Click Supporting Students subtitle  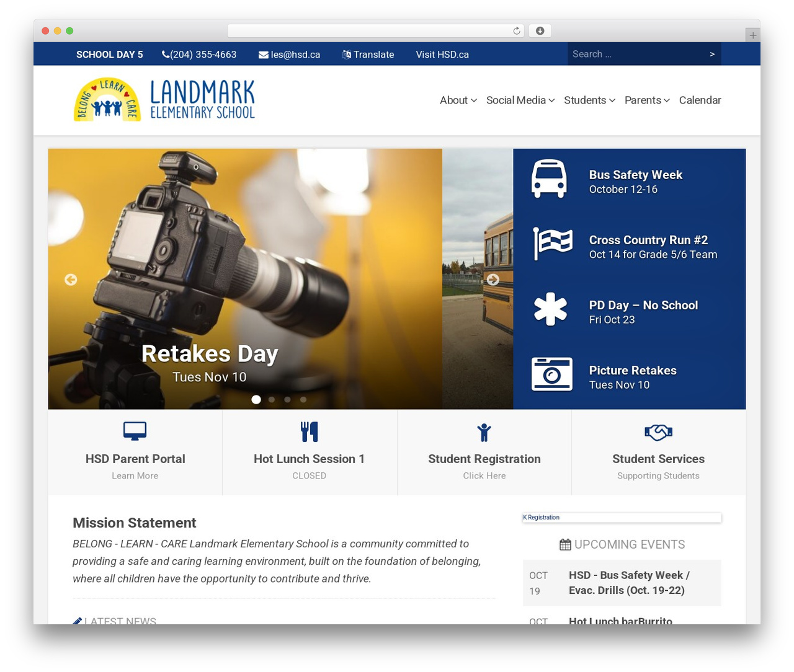658,475
